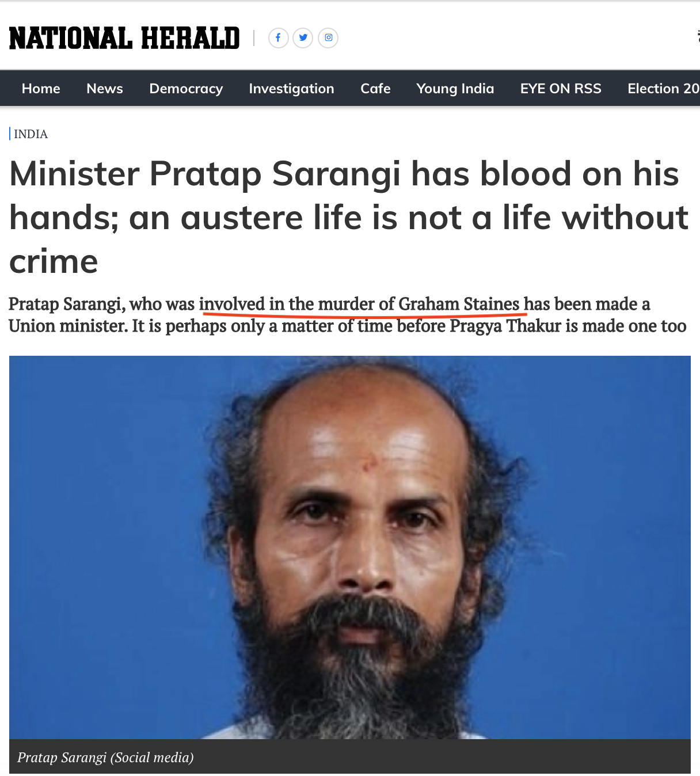700x776 pixels.
Task: Click Pratap Sarangi's name starting the subheading
Action: click(x=65, y=304)
